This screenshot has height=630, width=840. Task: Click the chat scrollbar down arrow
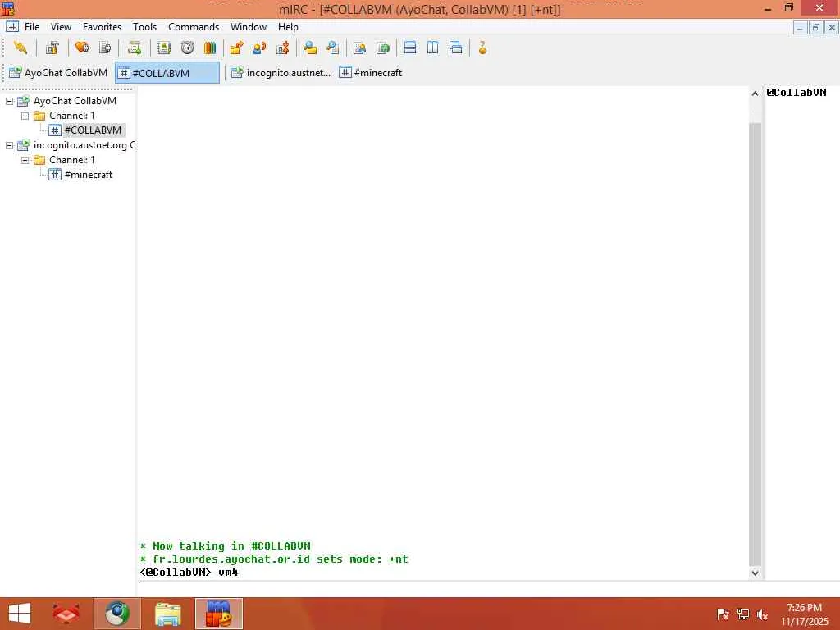tap(755, 573)
